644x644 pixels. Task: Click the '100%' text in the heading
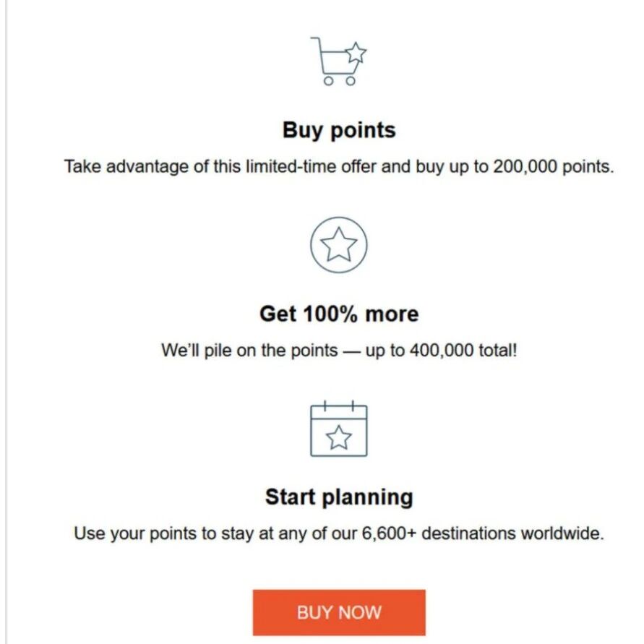tap(330, 314)
